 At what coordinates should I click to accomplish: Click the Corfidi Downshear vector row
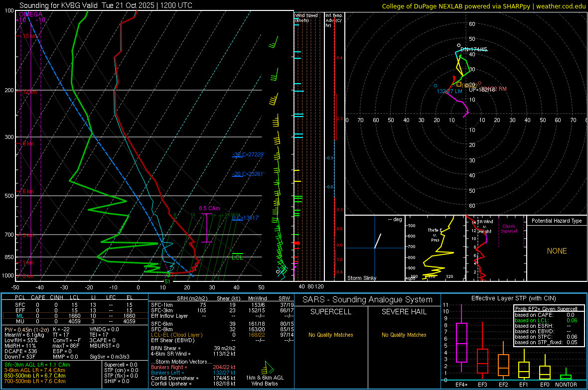193,378
